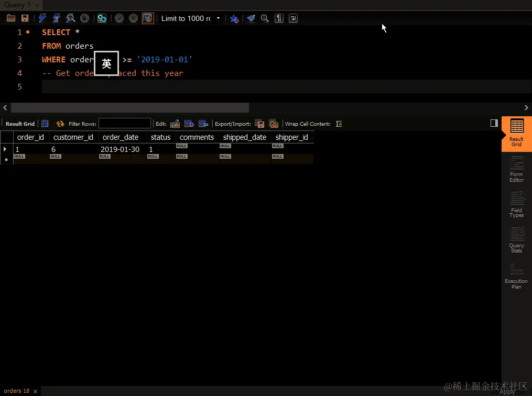Commit transaction with checkmark icon
This screenshot has height=396, width=532.
click(x=119, y=18)
